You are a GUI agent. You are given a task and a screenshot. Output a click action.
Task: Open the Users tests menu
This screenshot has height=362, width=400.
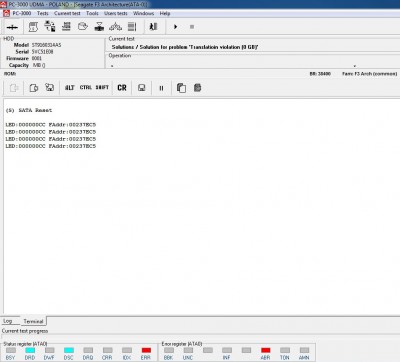116,13
